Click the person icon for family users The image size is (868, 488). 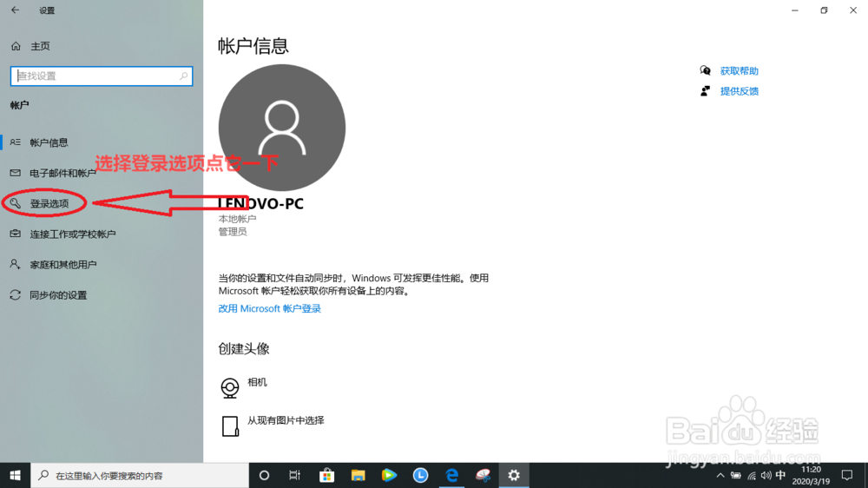click(16, 264)
